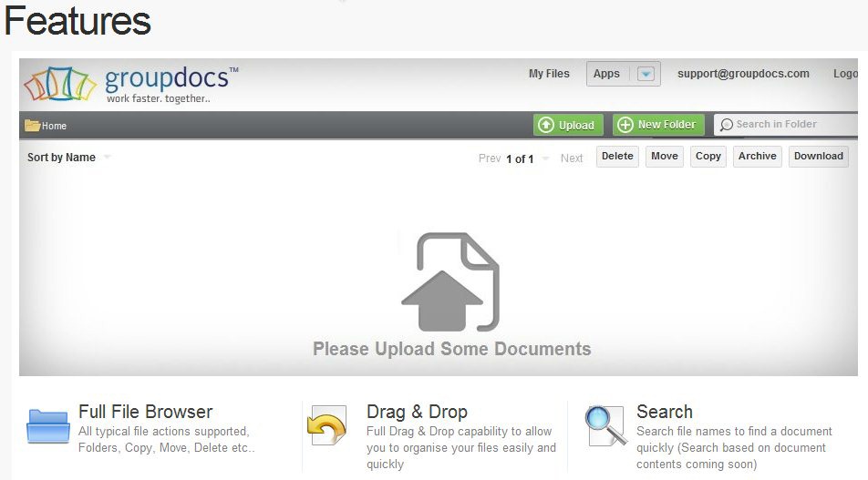Create a New Folder
The width and height of the screenshot is (868, 480).
pyautogui.click(x=658, y=125)
